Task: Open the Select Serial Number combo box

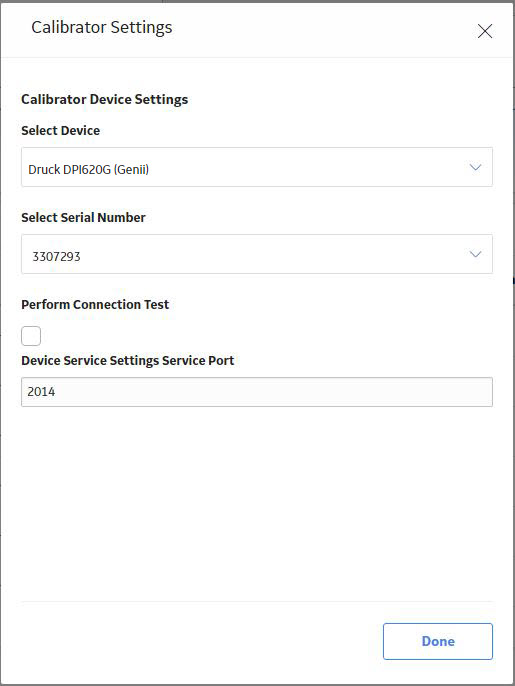Action: pyautogui.click(x=257, y=254)
